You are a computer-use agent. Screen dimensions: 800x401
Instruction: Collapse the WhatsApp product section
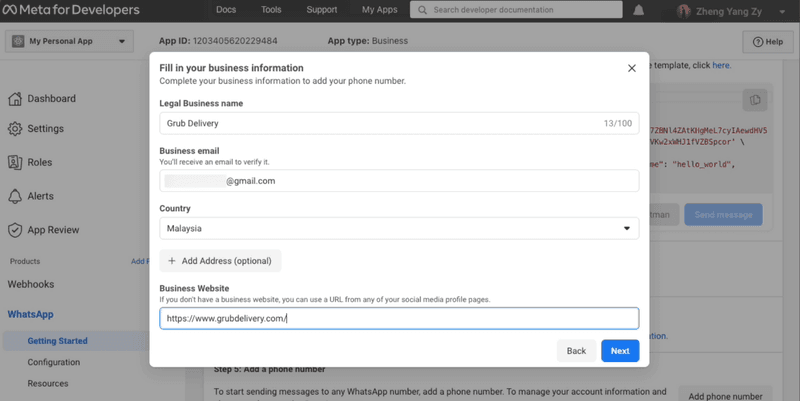(x=30, y=314)
